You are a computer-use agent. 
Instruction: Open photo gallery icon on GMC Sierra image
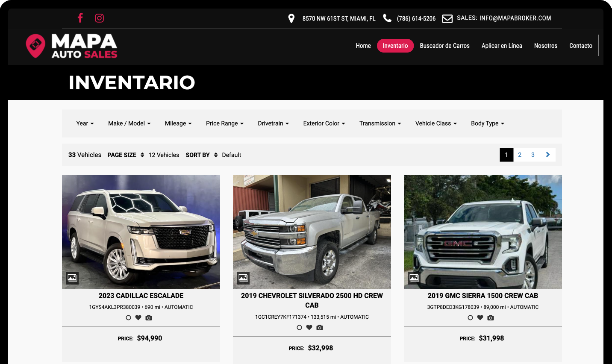[x=414, y=278]
